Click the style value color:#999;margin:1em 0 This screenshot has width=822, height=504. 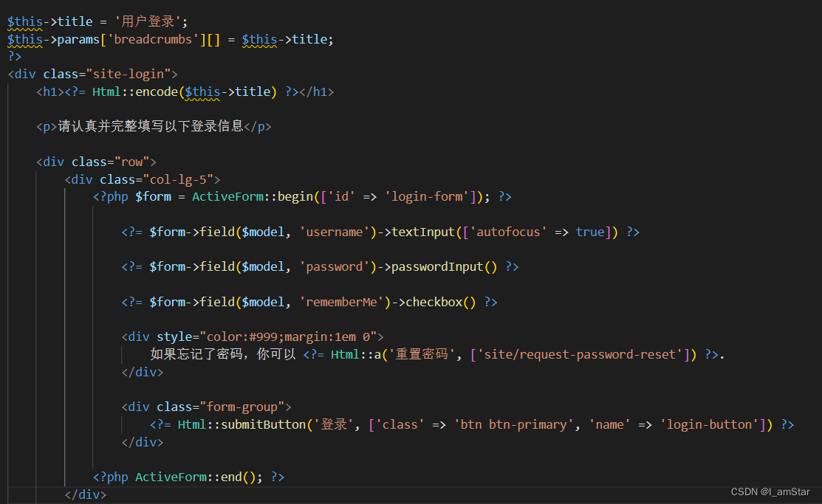click(x=288, y=337)
